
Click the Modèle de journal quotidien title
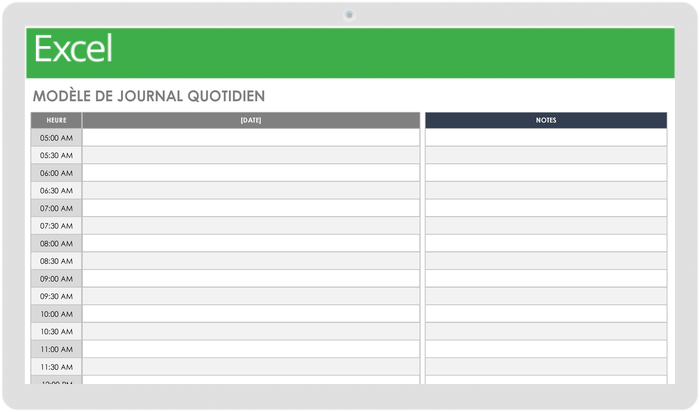pos(149,96)
